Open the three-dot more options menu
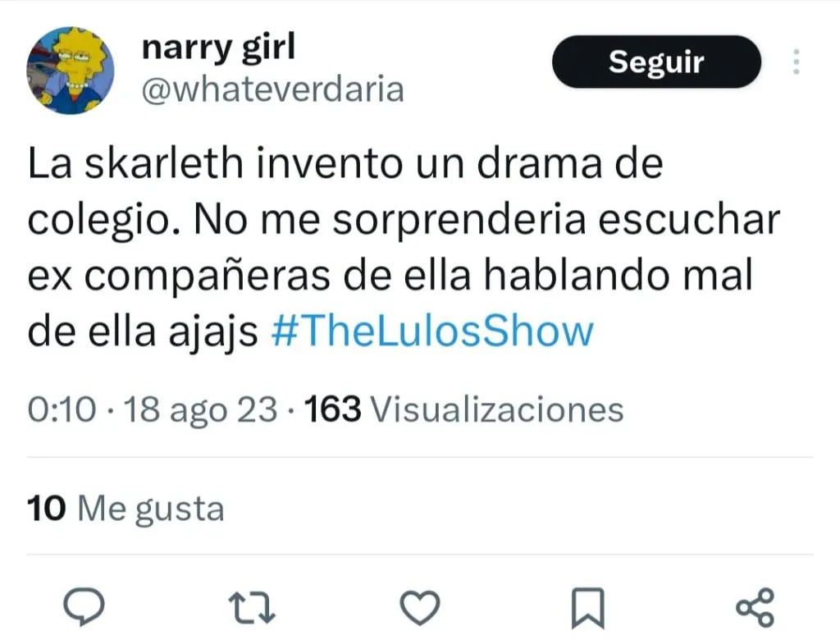The image size is (840, 640). 797,62
